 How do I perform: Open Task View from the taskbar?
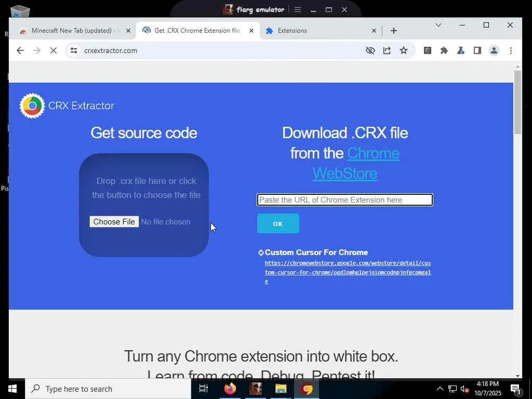(x=204, y=389)
